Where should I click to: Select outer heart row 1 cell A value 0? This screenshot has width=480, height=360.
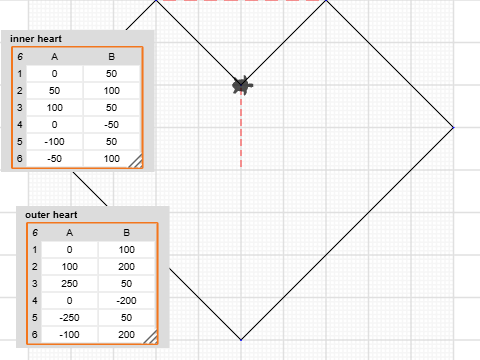point(70,250)
